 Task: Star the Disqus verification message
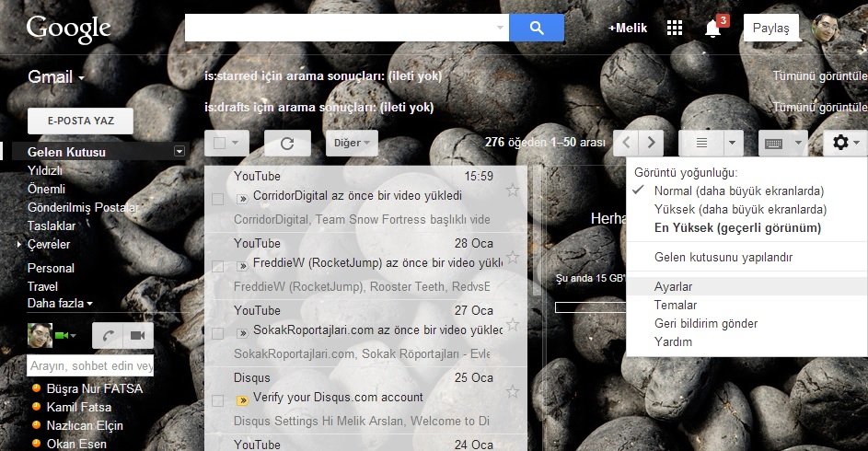tap(513, 392)
